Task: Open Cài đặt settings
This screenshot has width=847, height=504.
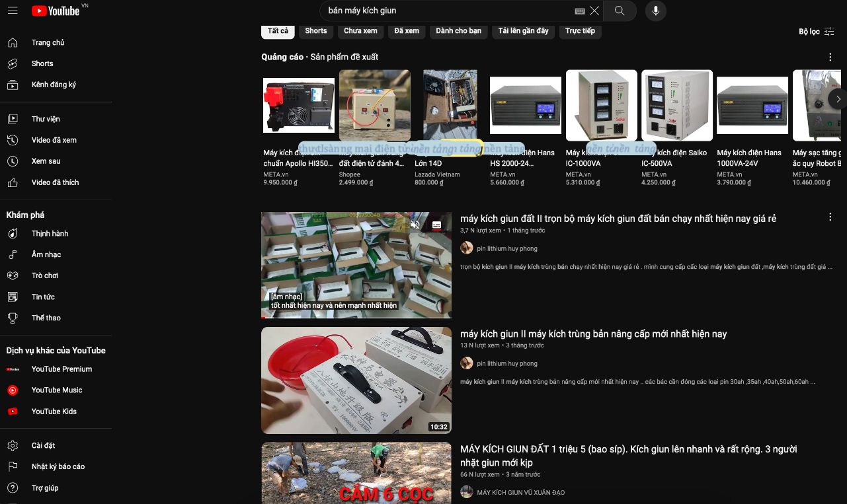Action: tap(43, 445)
